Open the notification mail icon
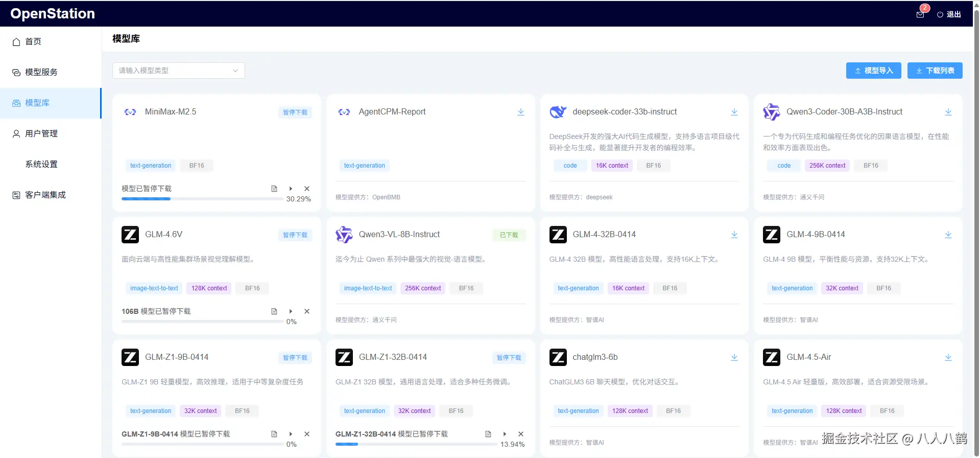 pos(920,14)
